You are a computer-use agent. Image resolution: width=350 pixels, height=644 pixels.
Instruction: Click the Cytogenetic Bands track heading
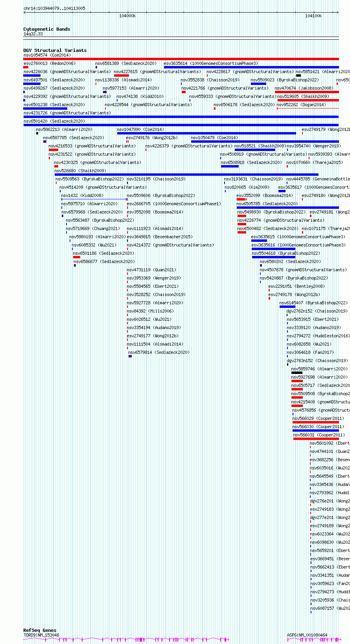pyautogui.click(x=47, y=29)
